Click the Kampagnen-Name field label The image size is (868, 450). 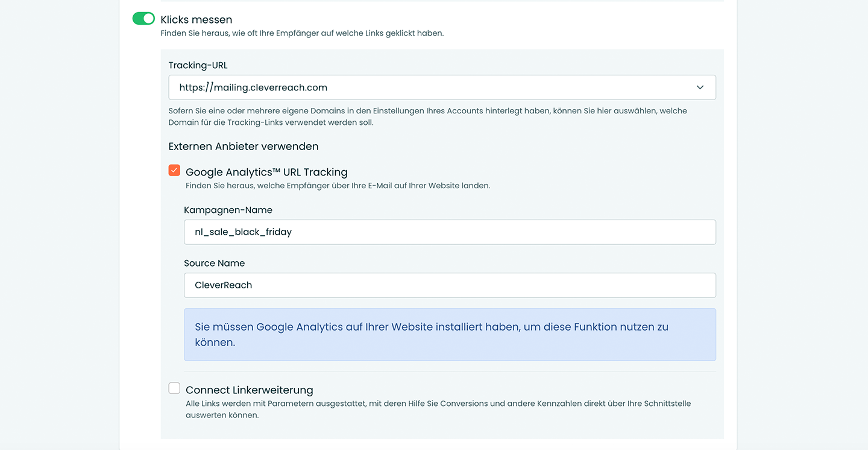(x=228, y=210)
